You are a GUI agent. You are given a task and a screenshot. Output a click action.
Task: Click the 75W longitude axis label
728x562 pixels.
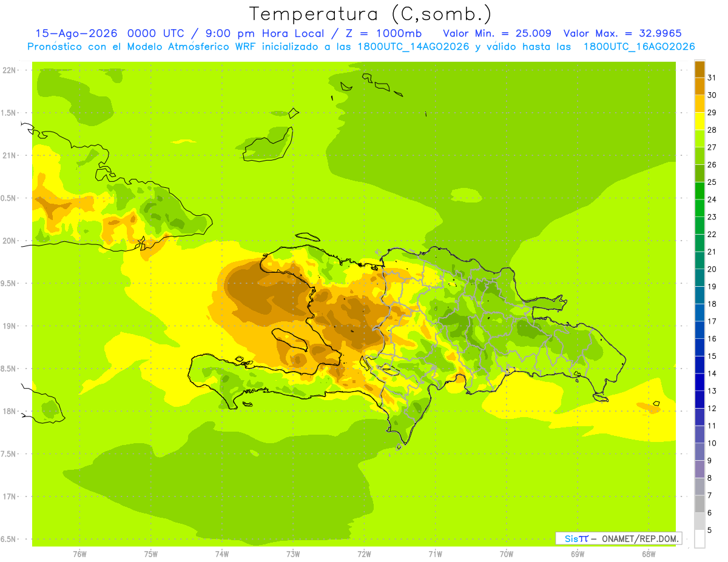coord(151,554)
